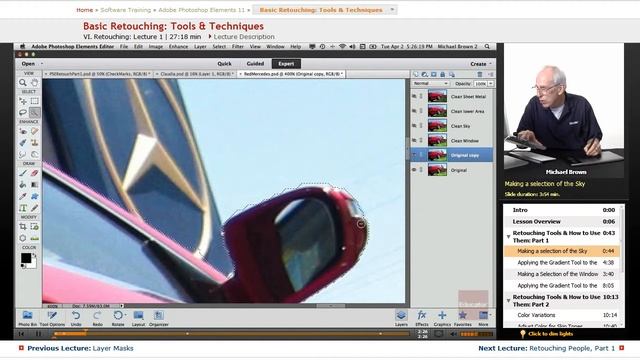Select the Eraser tool
The image size is (640, 360).
(35, 173)
